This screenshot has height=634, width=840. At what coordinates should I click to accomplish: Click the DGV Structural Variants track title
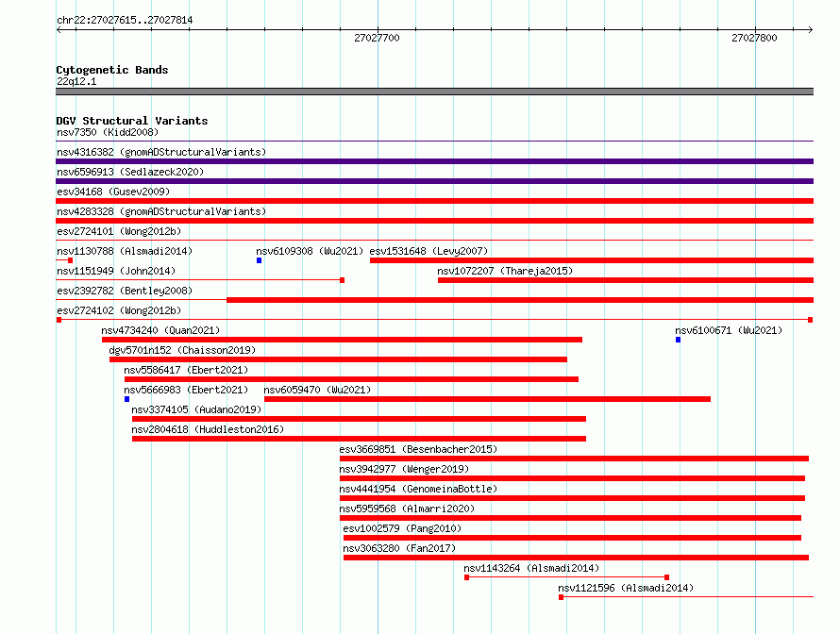[132, 121]
